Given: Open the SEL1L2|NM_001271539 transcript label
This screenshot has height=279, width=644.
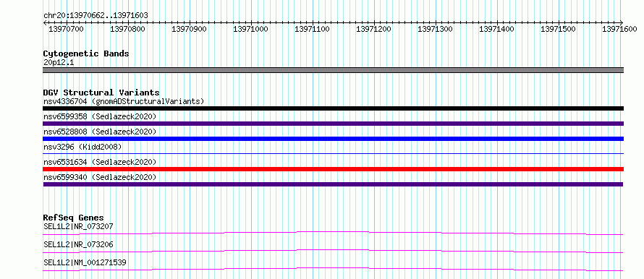Looking at the screenshot, I should click(85, 262).
